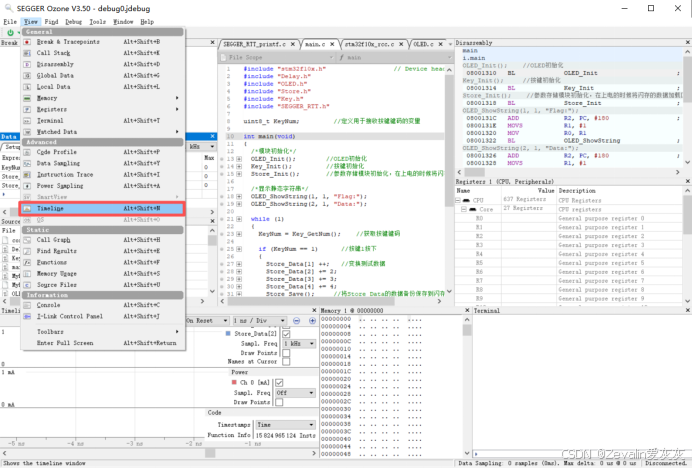Open the Tools menu
Viewport: 692px width, 468px height.
(98, 22)
